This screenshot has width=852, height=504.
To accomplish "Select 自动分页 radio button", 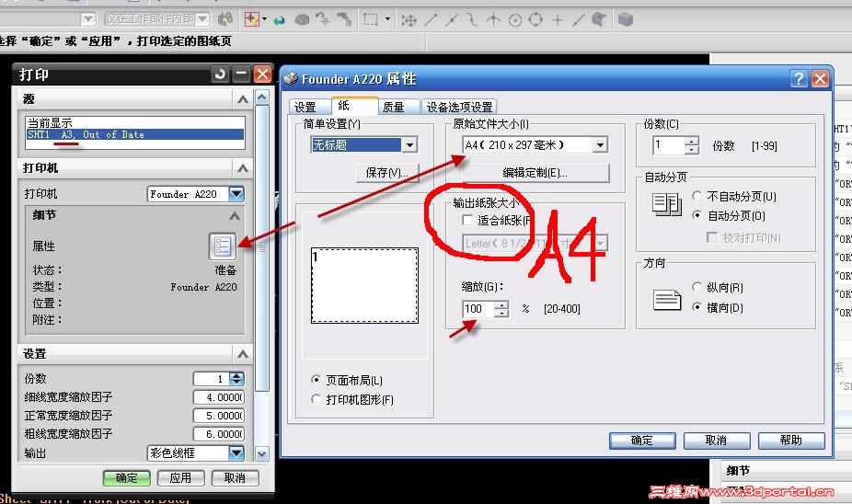I will coord(697,215).
